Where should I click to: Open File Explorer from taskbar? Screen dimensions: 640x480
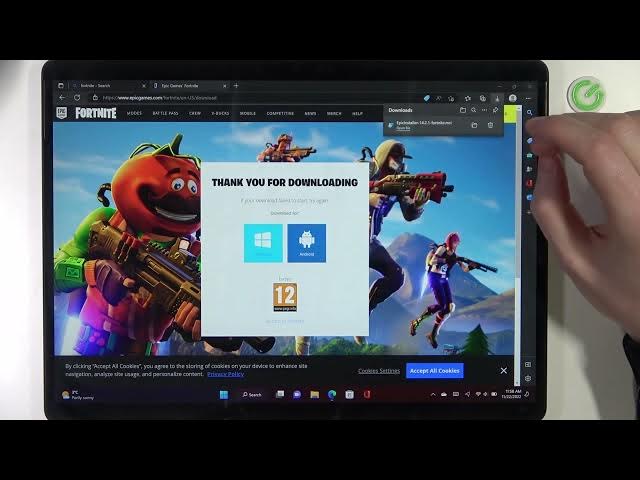point(314,394)
